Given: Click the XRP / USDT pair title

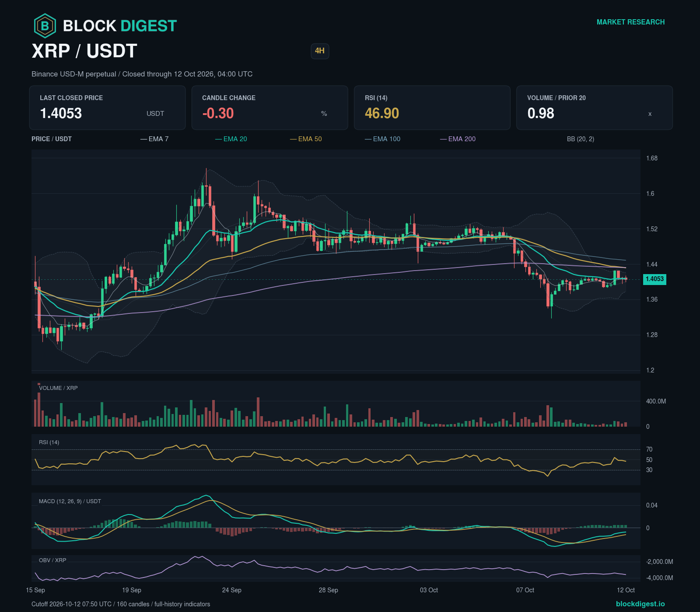Looking at the screenshot, I should pyautogui.click(x=84, y=51).
